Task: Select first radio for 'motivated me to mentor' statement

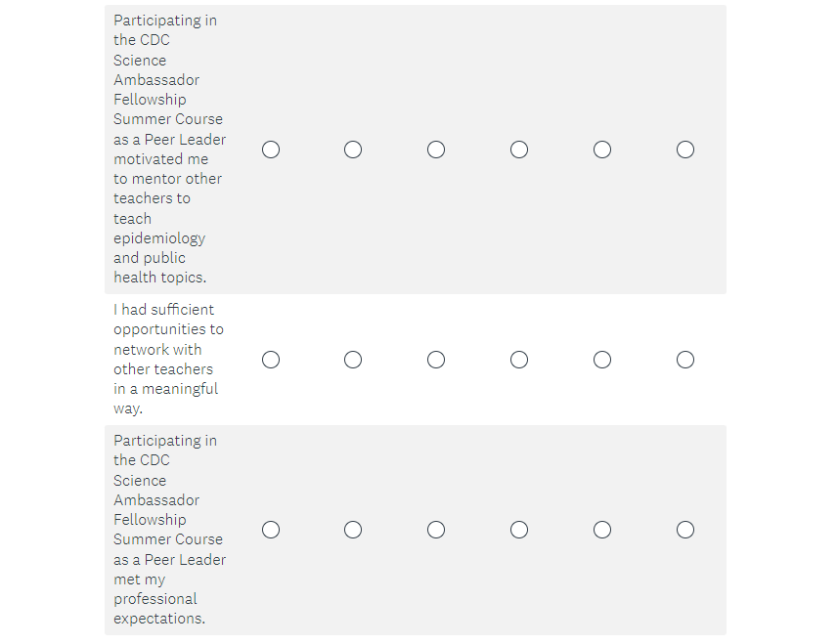Action: click(x=271, y=150)
